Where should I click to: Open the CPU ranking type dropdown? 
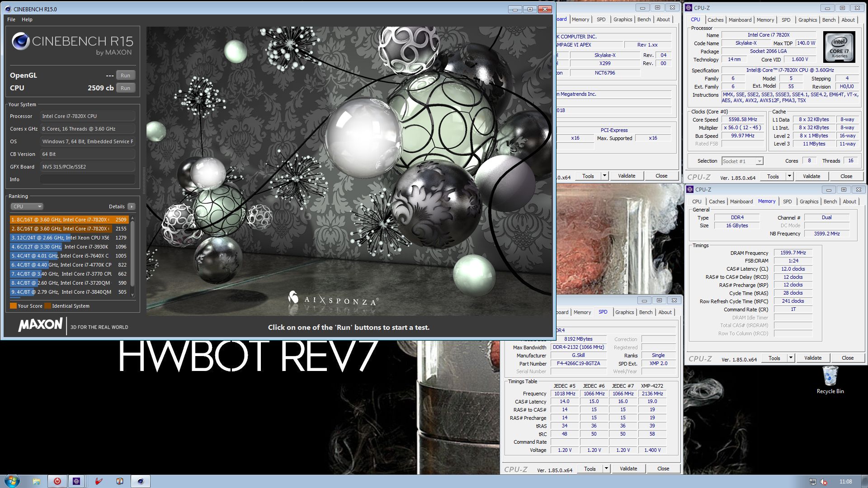(x=27, y=206)
